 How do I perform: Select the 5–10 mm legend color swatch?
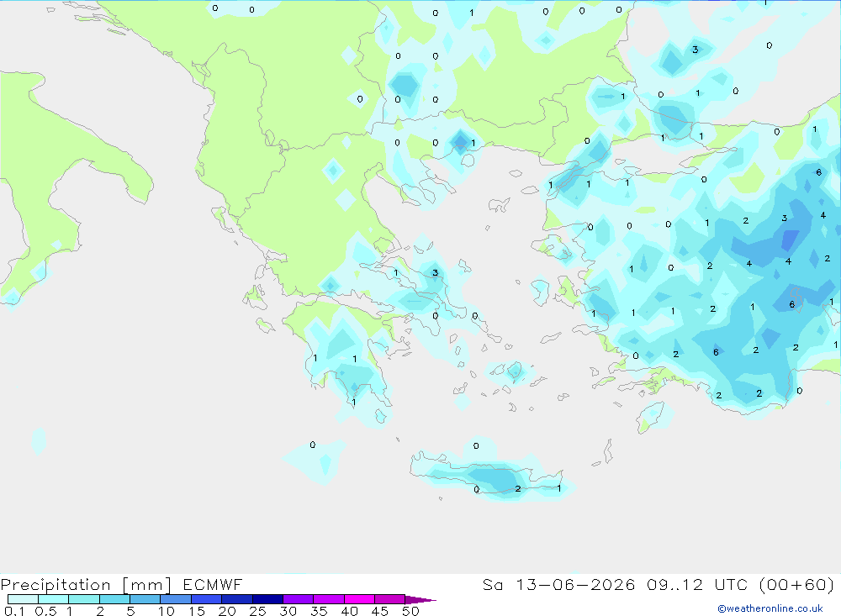click(145, 599)
